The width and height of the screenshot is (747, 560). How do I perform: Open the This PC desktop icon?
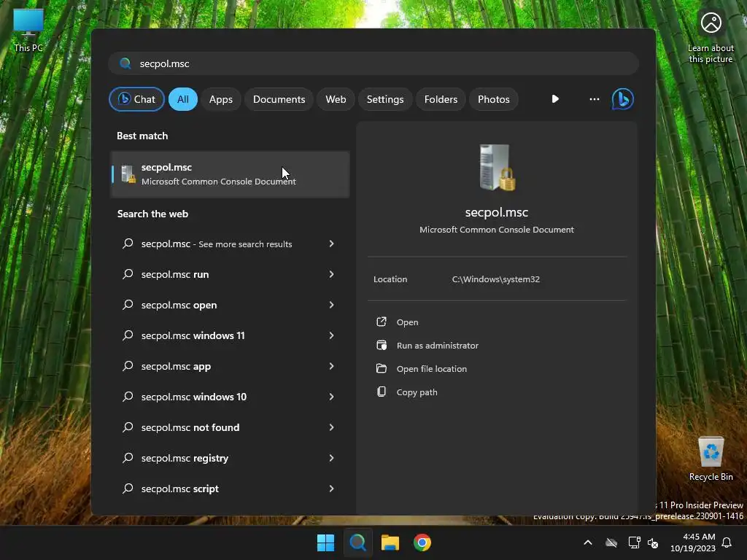[x=28, y=31]
